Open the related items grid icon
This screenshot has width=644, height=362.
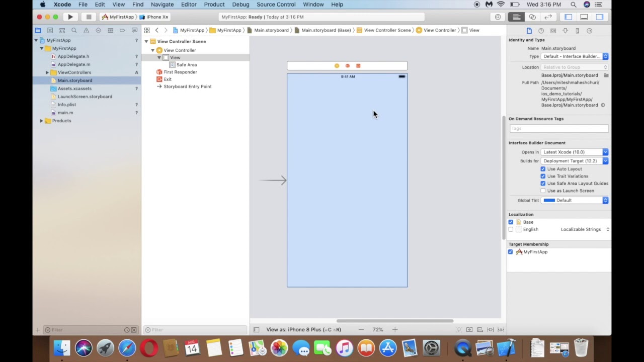147,30
